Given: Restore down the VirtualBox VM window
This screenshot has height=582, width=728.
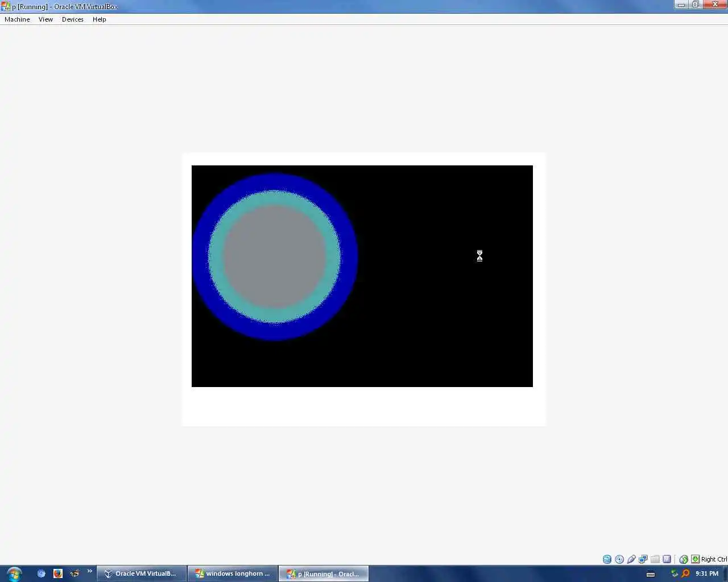Looking at the screenshot, I should pos(695,5).
